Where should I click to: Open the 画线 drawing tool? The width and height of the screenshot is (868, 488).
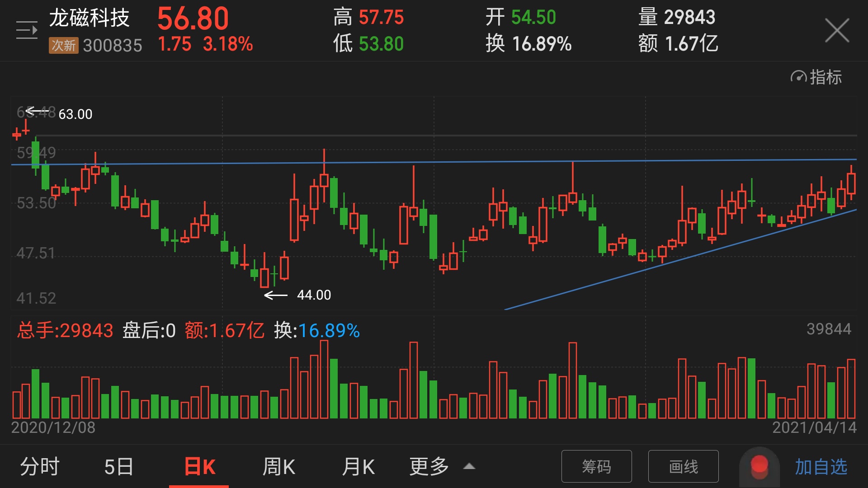click(683, 466)
